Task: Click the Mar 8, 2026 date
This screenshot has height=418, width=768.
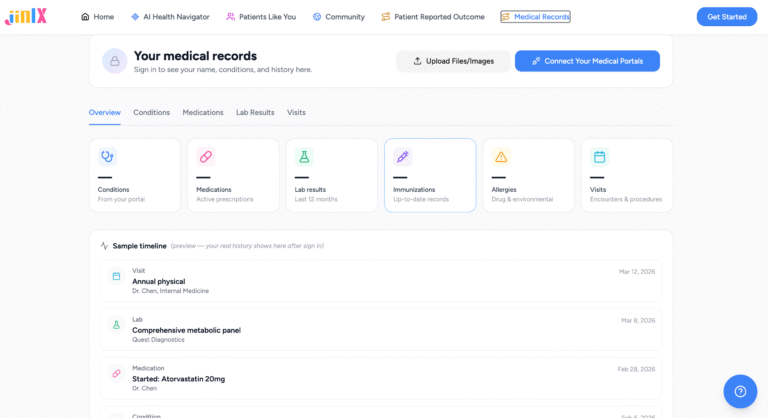Action: click(638, 320)
